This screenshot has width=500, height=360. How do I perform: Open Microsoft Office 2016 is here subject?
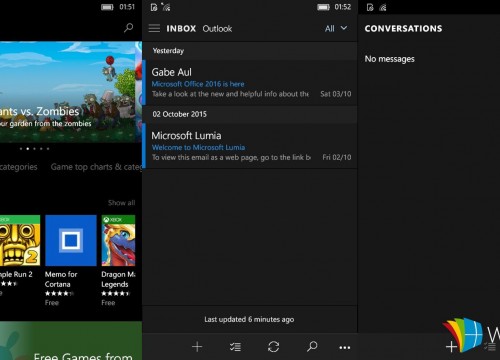pos(198,84)
